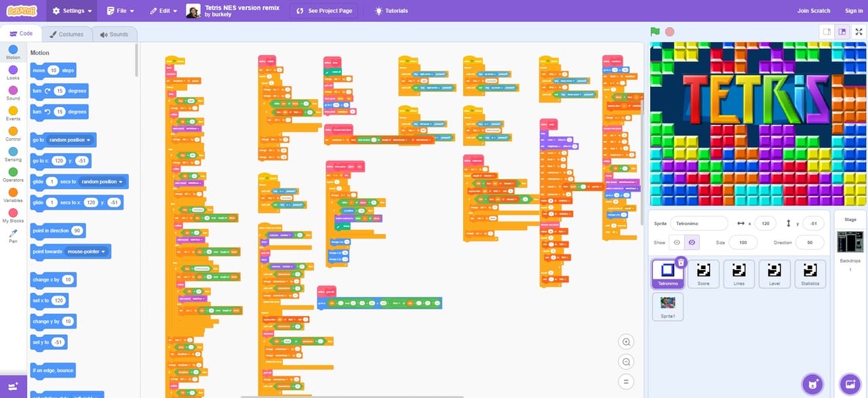Image resolution: width=868 pixels, height=398 pixels.
Task: Zoom in the code workspace
Action: [x=627, y=342]
